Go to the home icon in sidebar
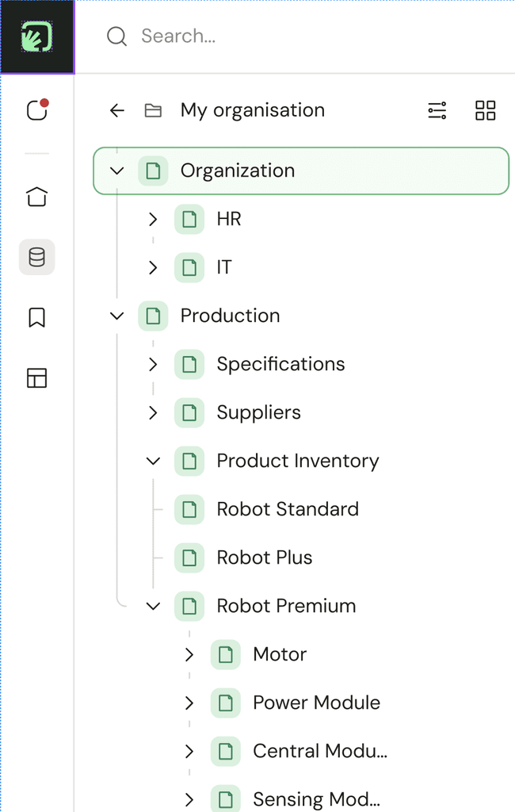The width and height of the screenshot is (515, 812). [x=36, y=197]
